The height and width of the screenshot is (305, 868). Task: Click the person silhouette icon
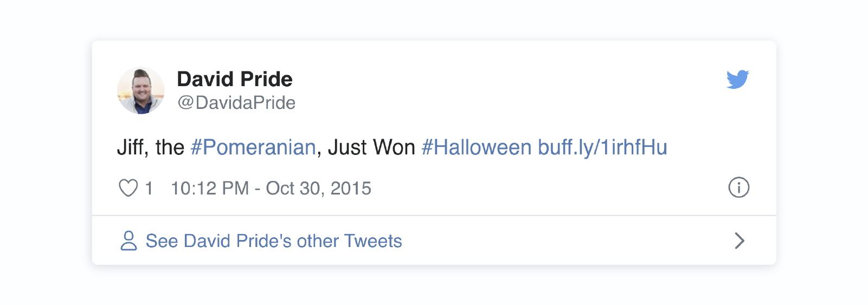[x=128, y=241]
